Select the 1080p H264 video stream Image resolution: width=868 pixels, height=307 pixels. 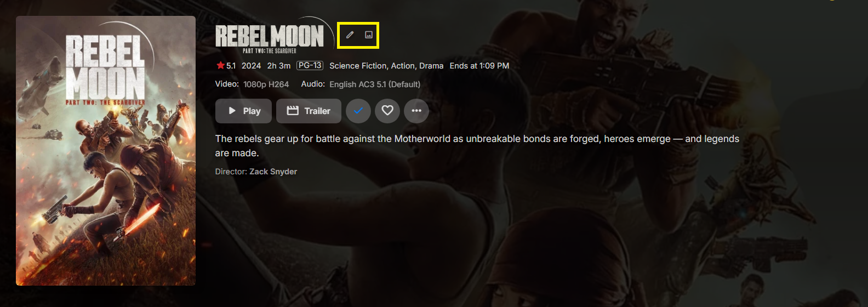(266, 84)
